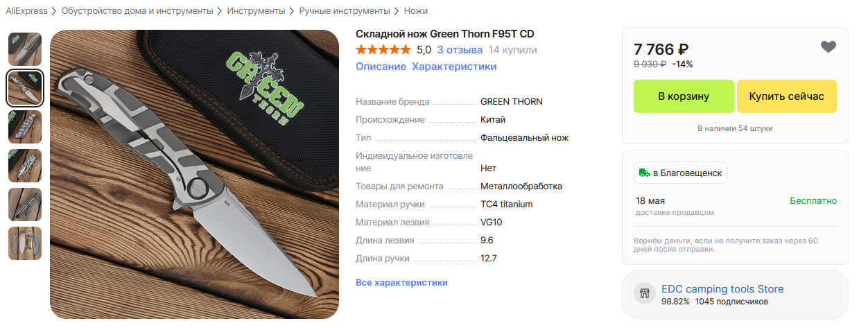Open Инструменты breadcrumb category

point(256,11)
